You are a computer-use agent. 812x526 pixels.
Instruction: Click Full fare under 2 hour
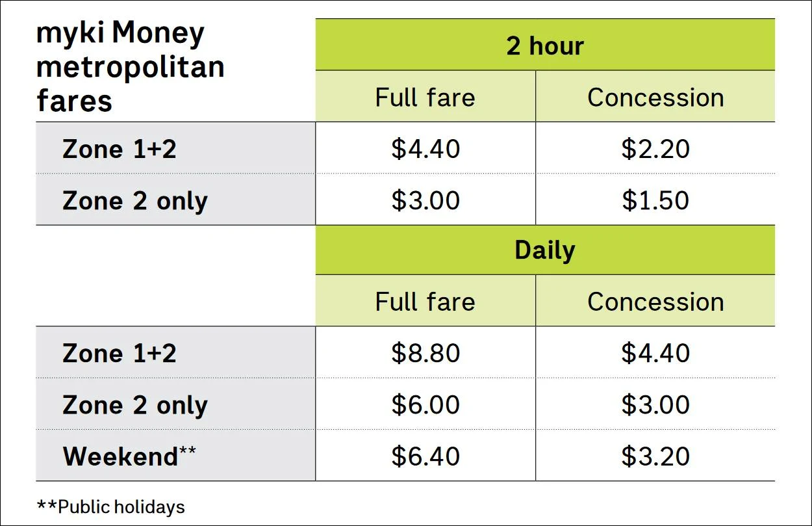click(x=425, y=98)
